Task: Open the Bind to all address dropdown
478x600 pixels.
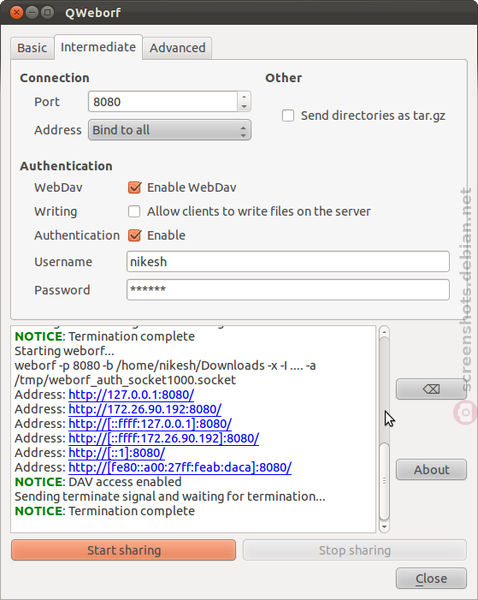Action: coord(170,130)
